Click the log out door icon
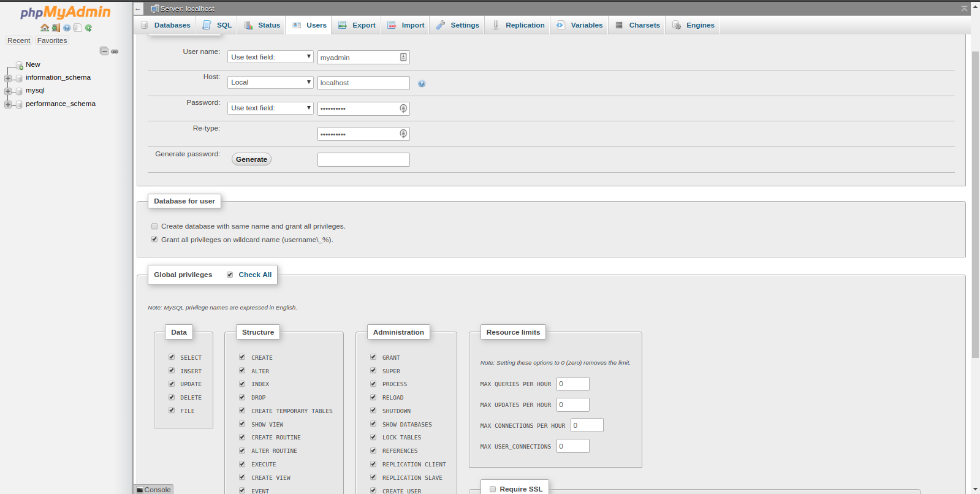980x494 pixels. [x=56, y=28]
